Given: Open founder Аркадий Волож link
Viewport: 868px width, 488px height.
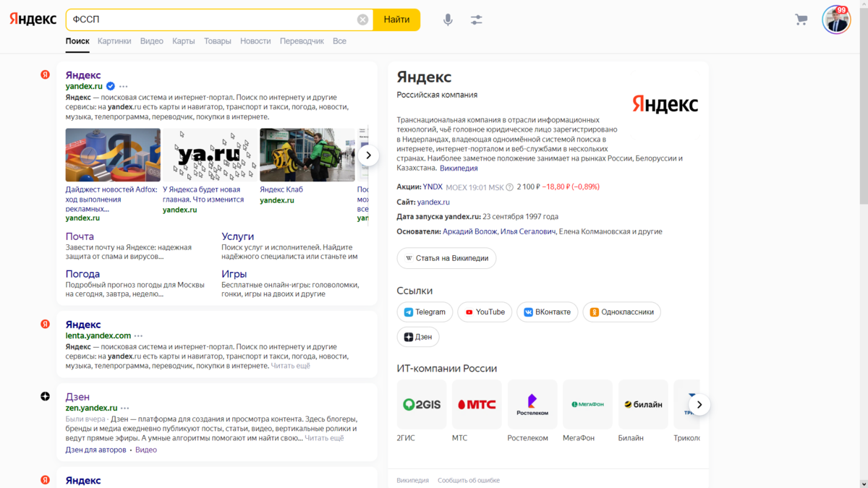Looking at the screenshot, I should click(x=469, y=231).
